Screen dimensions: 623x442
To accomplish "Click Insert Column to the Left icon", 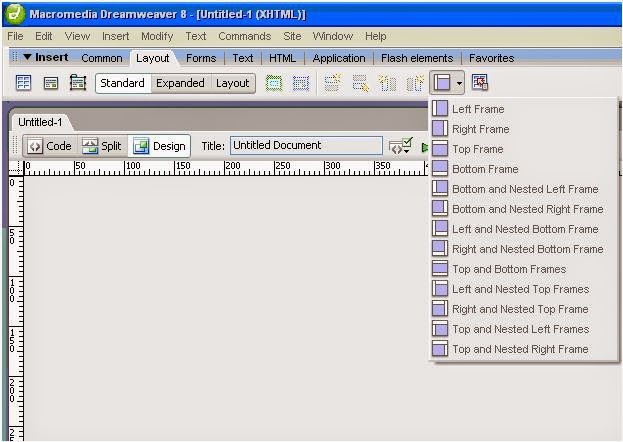I will point(387,83).
